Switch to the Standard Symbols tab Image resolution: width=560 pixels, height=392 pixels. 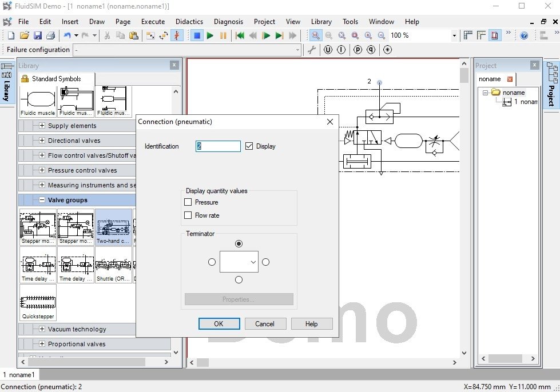[57, 79]
